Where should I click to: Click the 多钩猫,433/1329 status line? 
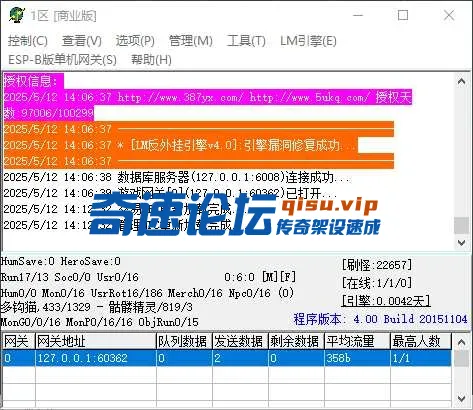[x=97, y=307]
